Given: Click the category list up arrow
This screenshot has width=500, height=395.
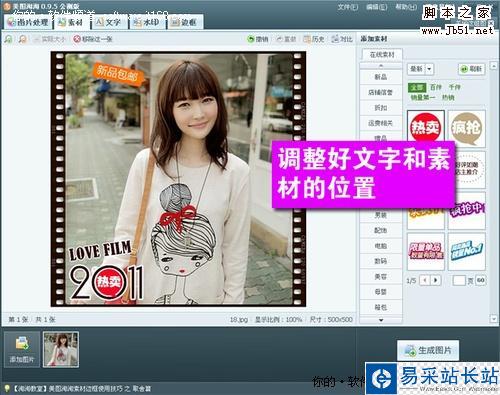Looking at the screenshot, I should click(x=381, y=66).
